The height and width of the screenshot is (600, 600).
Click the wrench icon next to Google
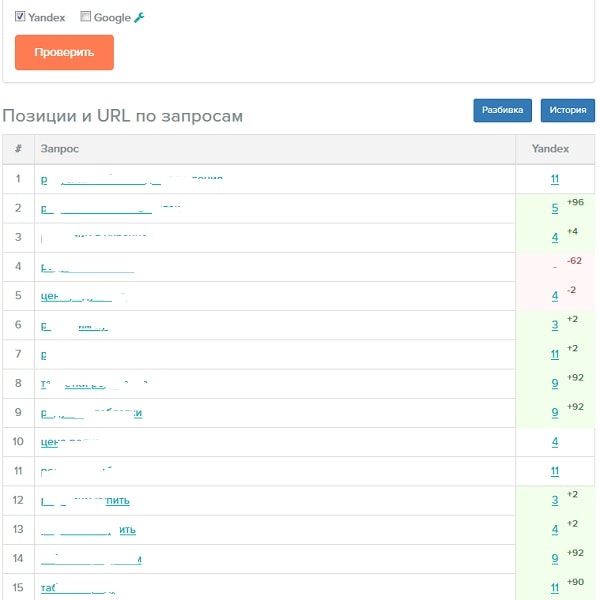coord(140,17)
